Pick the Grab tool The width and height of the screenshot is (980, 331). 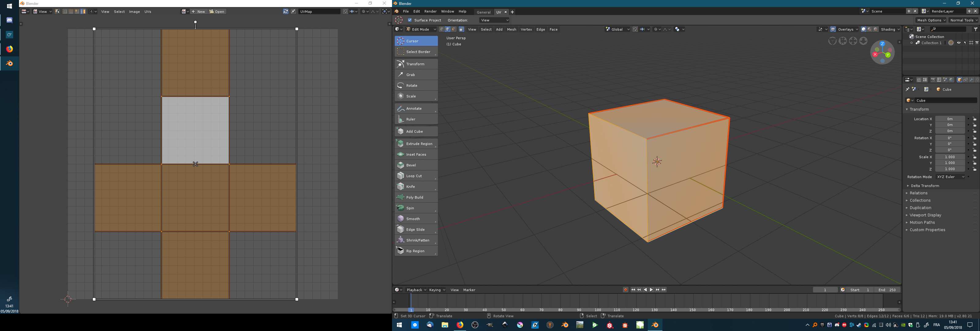(416, 75)
